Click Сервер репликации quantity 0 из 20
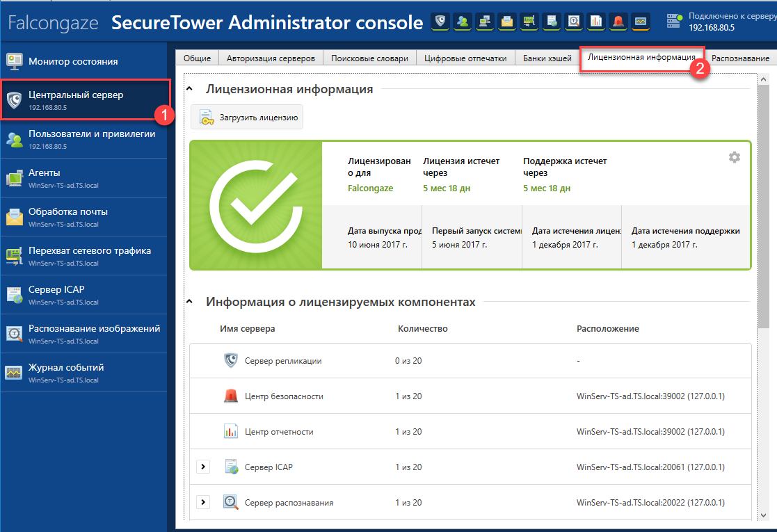Screen dimensions: 777x532 pos(408,361)
